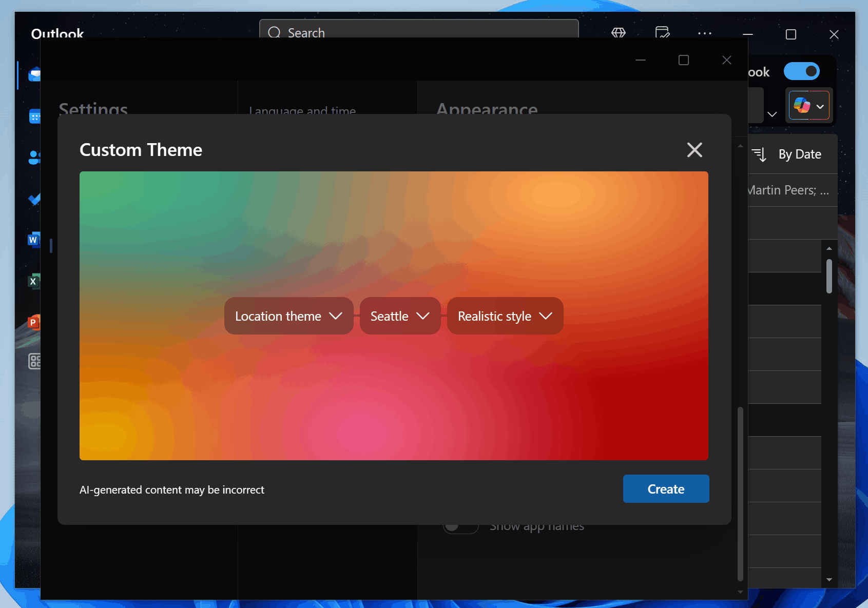868x608 pixels.
Task: Select the generated theme preview image
Action: (x=394, y=316)
